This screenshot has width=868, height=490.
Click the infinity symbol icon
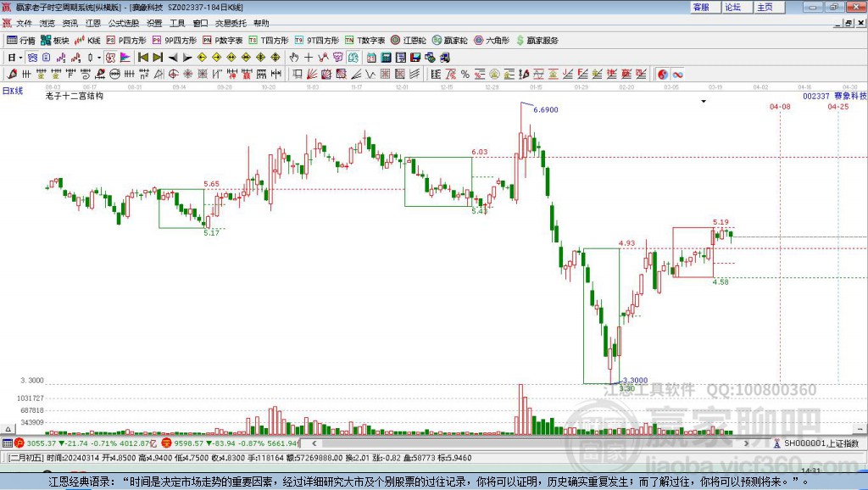pyautogui.click(x=677, y=75)
